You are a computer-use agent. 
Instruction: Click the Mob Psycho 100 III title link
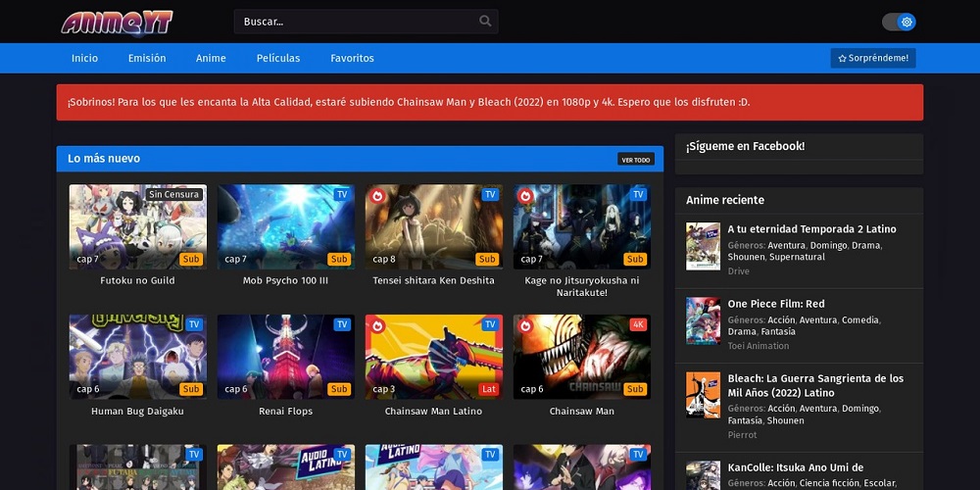coord(285,280)
